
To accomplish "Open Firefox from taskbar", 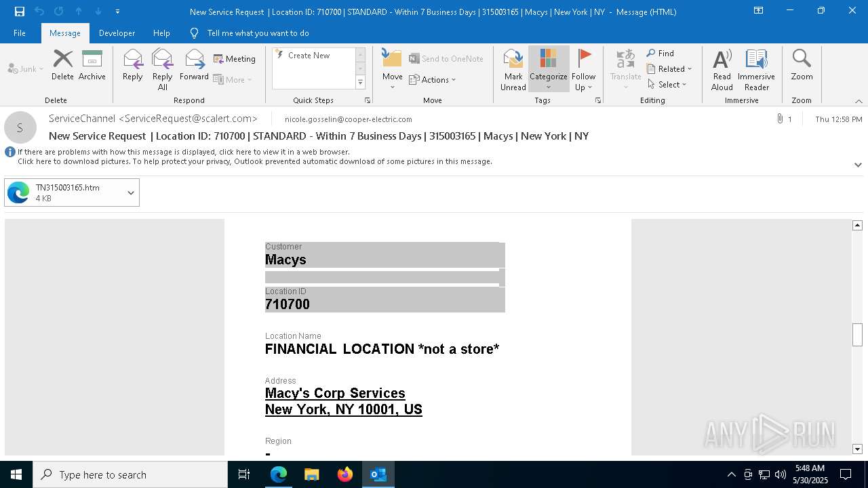I will coord(345,474).
